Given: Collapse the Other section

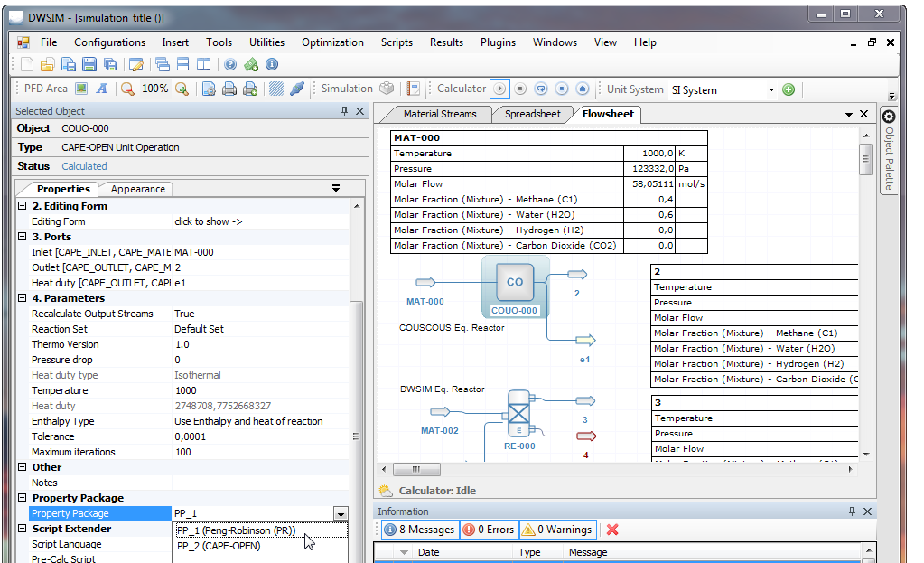Looking at the screenshot, I should (22, 466).
